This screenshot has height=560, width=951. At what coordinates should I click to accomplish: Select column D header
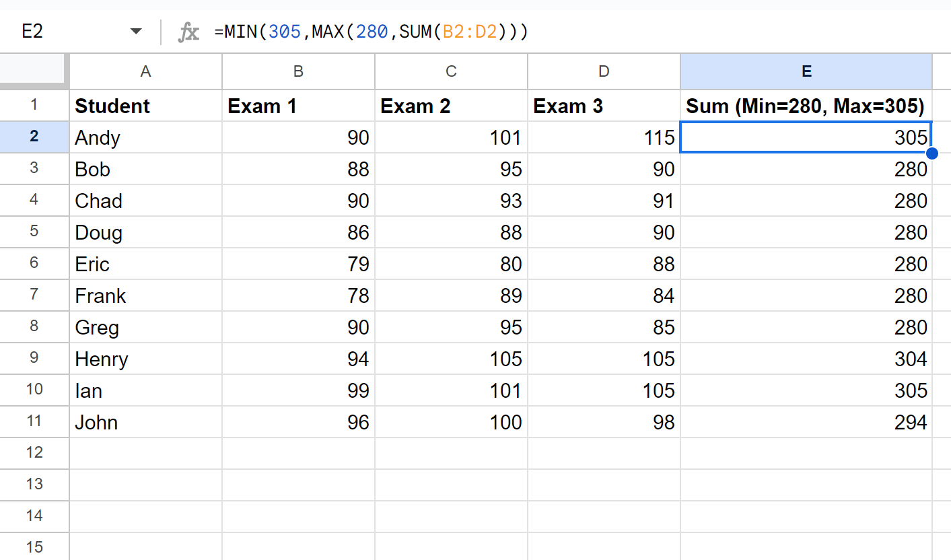pos(604,71)
